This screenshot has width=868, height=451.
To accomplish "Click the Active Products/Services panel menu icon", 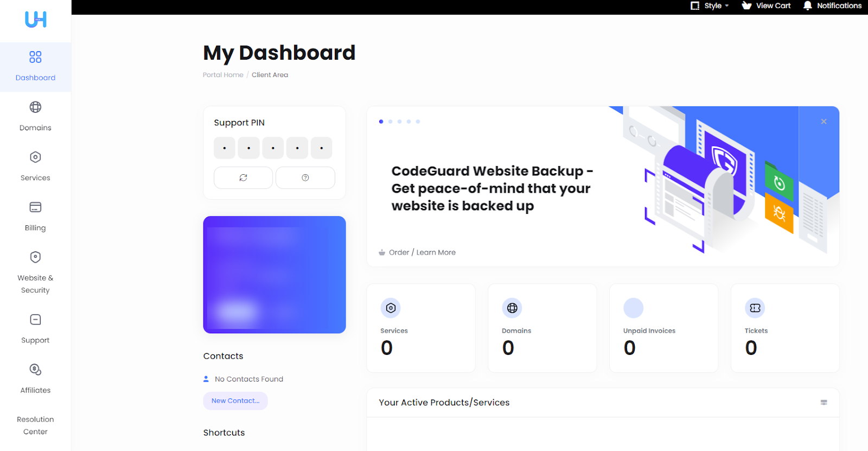I will (x=824, y=403).
